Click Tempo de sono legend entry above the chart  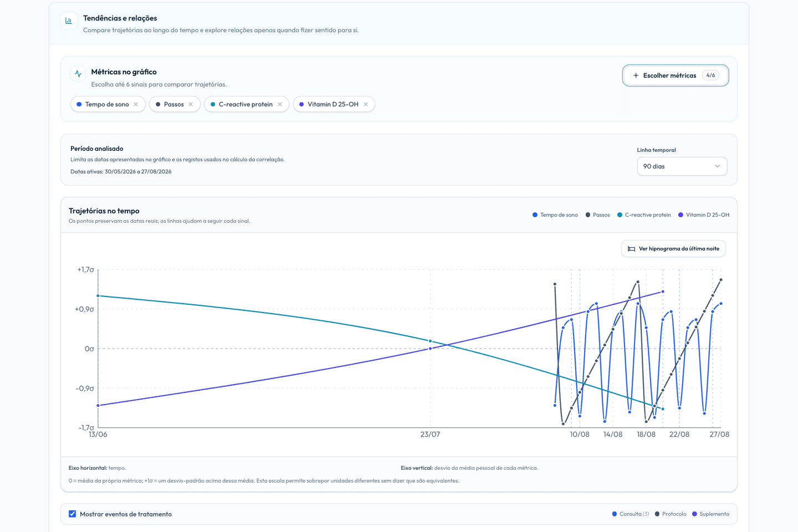coord(555,215)
